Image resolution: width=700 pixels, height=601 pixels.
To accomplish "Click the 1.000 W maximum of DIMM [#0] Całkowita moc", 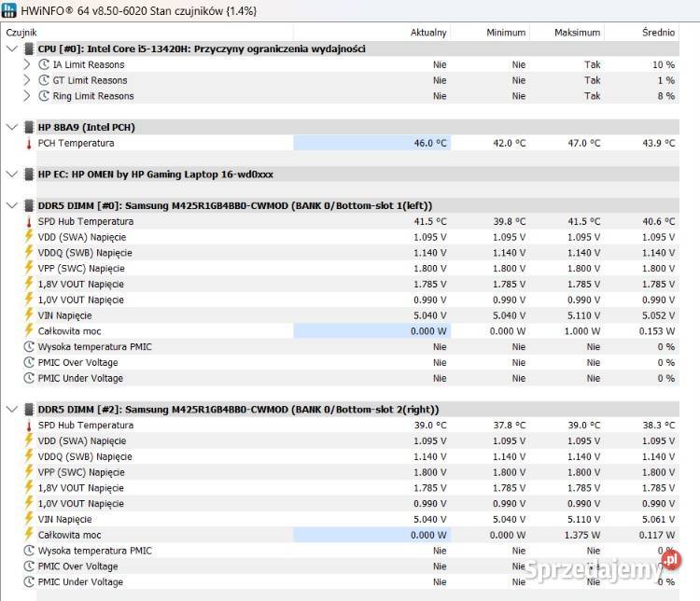I will click(x=582, y=331).
